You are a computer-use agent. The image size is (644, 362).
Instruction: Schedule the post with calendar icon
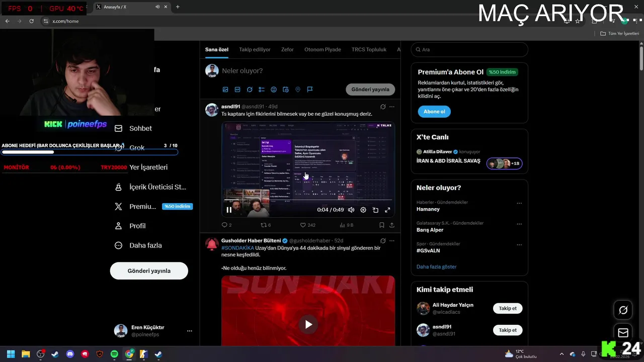[286, 89]
